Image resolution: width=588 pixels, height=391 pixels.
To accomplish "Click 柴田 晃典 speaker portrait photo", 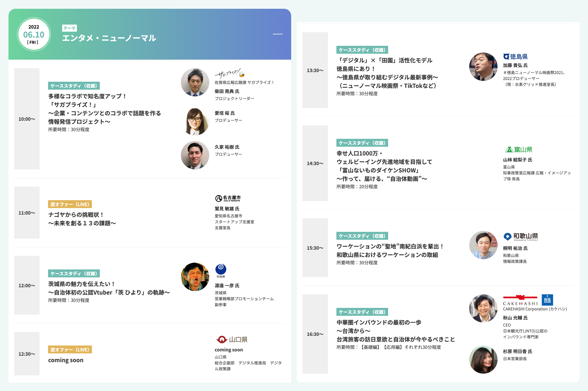I will point(195,82).
